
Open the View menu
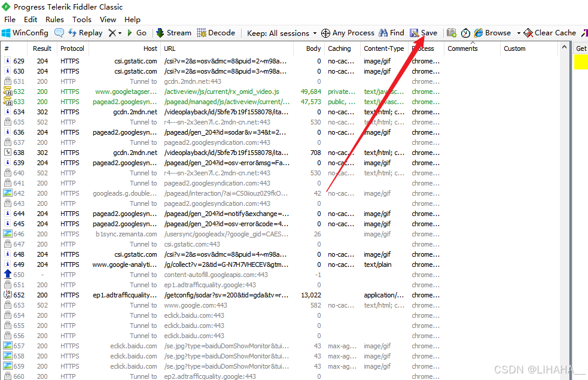(108, 20)
